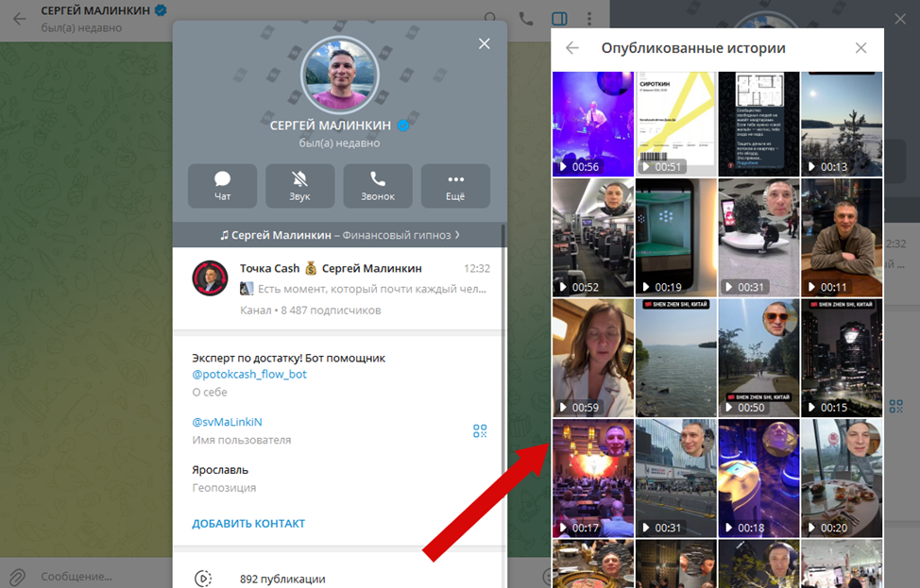The image size is (920, 588).
Task: Click the verified badge in profile card
Action: click(x=403, y=126)
